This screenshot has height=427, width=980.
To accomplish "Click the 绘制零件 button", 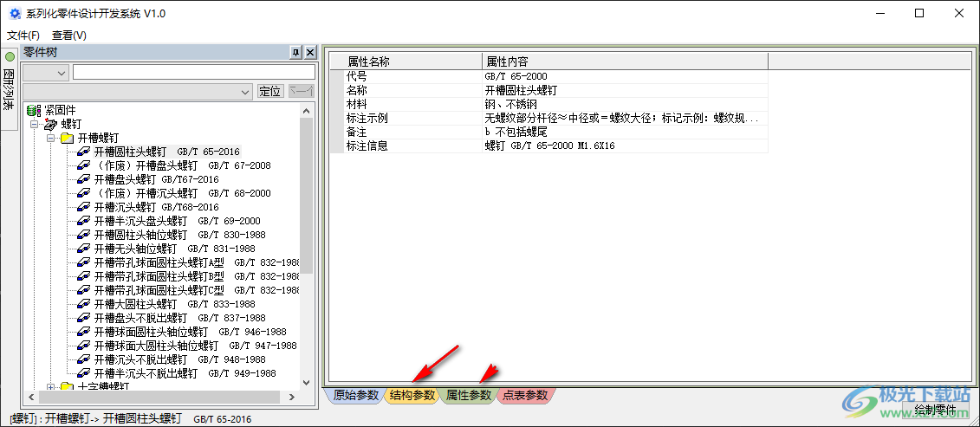I will pos(935,411).
